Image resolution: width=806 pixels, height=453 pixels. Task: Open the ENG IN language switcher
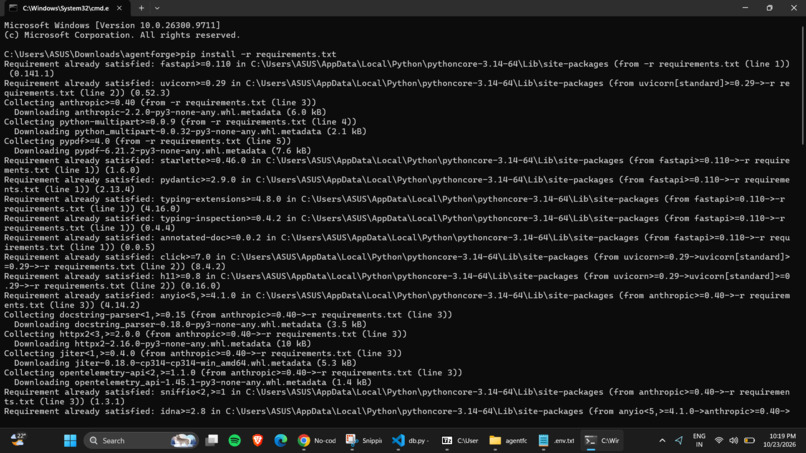pyautogui.click(x=699, y=441)
